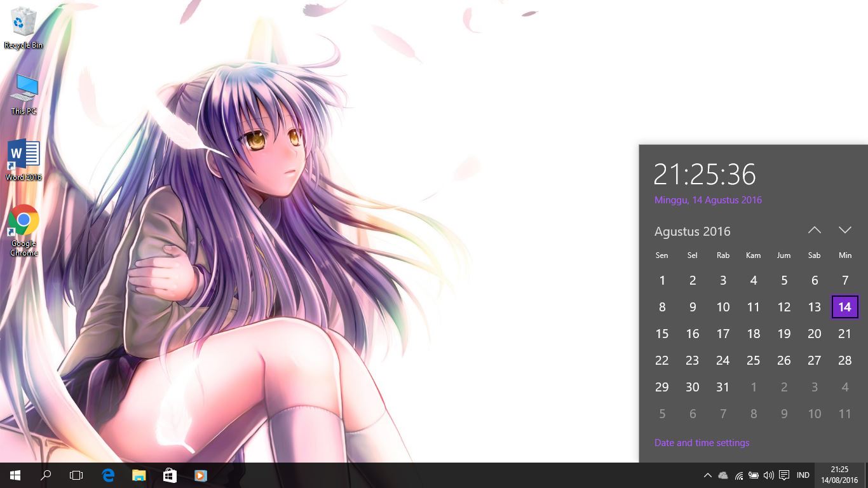Select date 17 in the calendar
868x488 pixels.
723,334
